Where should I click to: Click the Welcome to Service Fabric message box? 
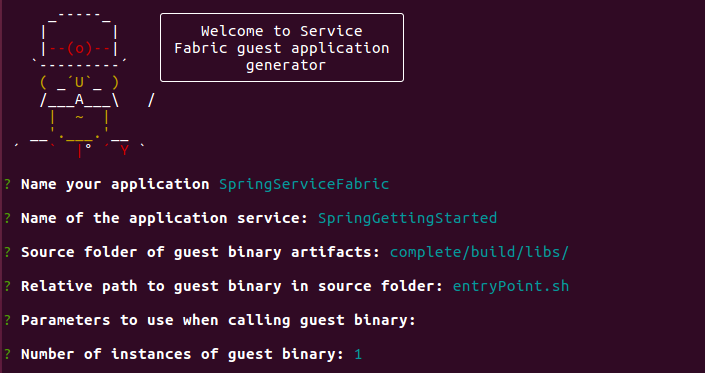pyautogui.click(x=282, y=48)
